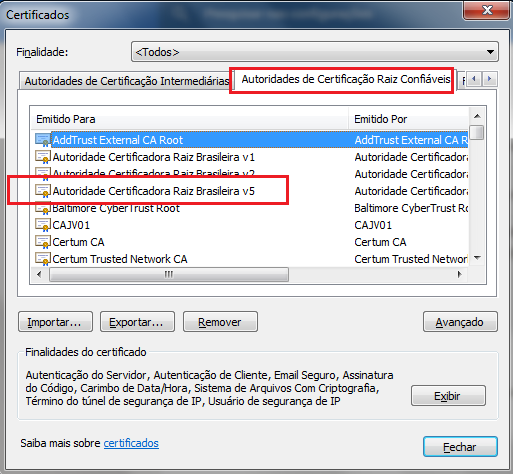The height and width of the screenshot is (474, 513).
Task: Click certificate icon beside Baltimore CyberTrust Root
Action: pos(43,209)
